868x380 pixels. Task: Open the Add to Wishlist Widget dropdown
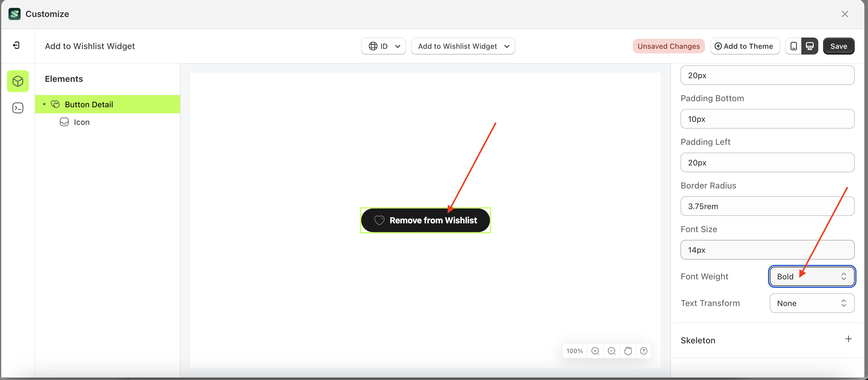pos(463,46)
